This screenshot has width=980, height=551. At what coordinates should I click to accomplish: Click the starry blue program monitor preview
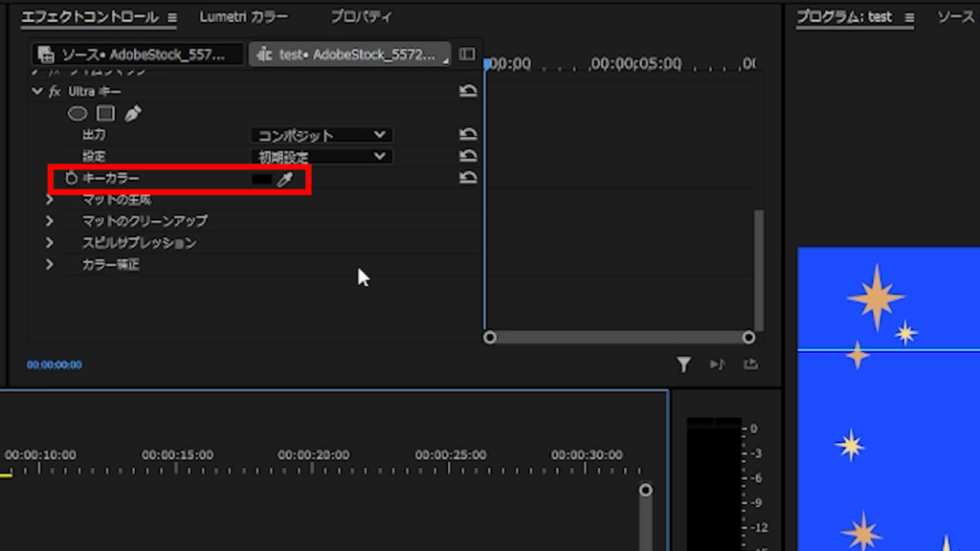coord(889,399)
